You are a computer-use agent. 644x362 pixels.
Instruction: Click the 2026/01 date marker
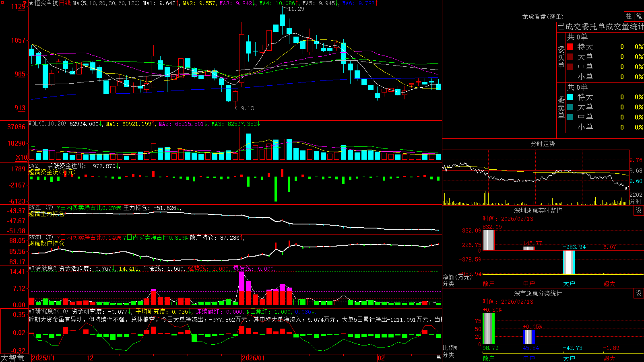tap(253, 358)
